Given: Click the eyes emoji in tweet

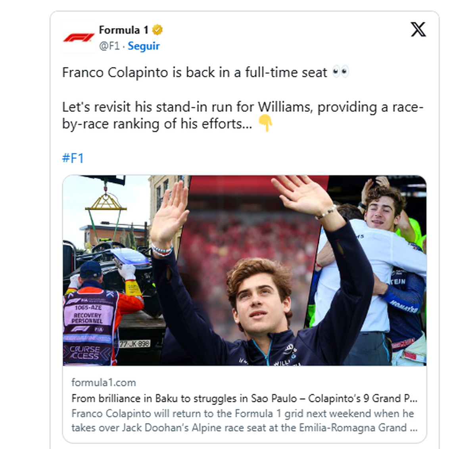Looking at the screenshot, I should 340,72.
